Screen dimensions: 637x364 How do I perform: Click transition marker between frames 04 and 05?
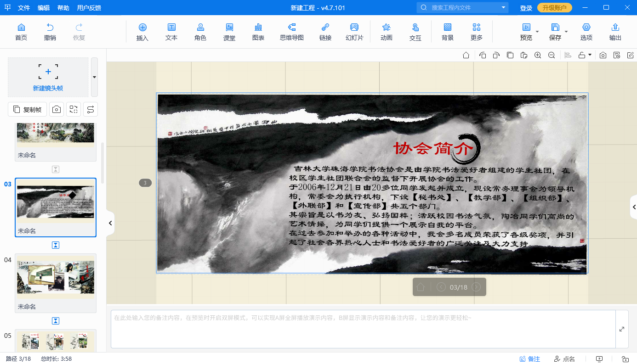[x=56, y=321]
